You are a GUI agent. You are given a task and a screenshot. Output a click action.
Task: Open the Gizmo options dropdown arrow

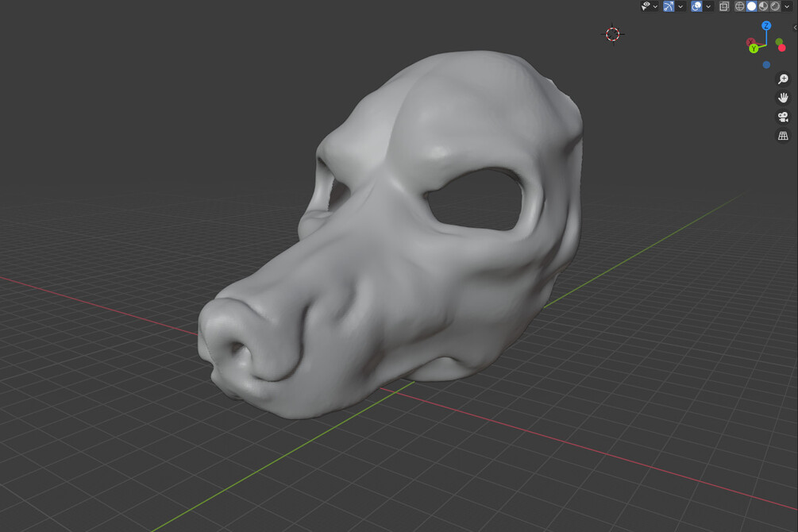click(x=680, y=6)
